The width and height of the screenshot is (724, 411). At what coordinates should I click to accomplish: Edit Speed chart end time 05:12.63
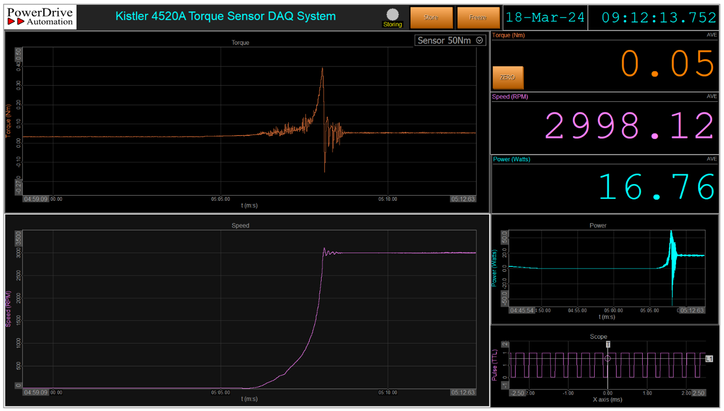(463, 393)
